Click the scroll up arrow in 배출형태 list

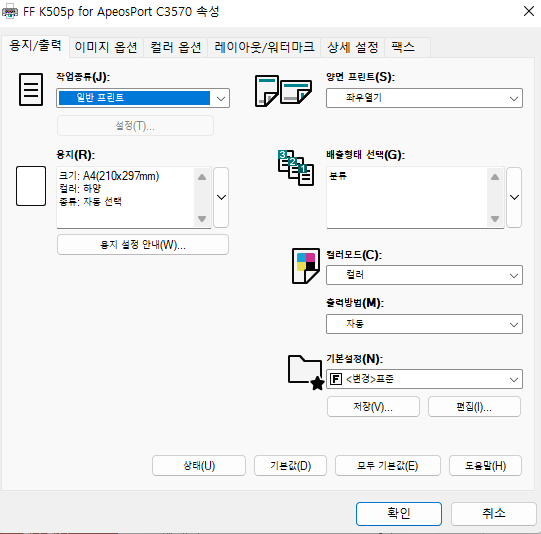point(495,177)
